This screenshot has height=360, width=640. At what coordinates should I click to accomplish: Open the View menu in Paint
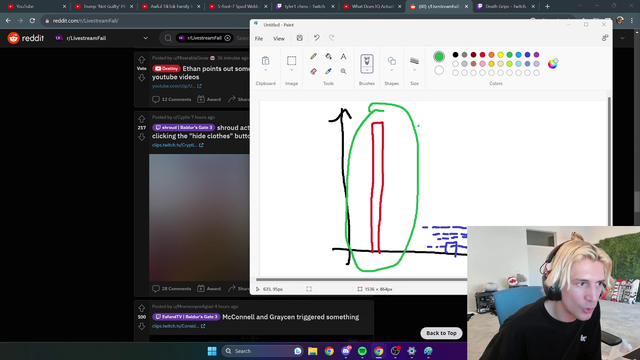coord(279,38)
